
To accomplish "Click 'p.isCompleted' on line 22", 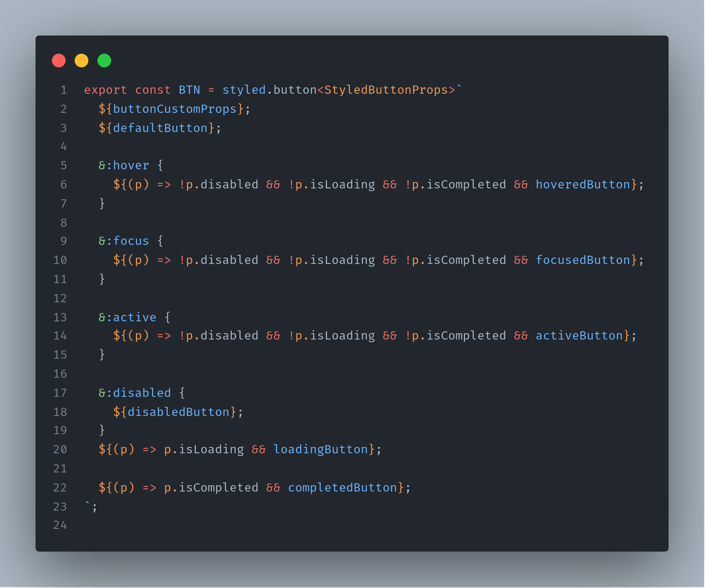I will point(211,488).
